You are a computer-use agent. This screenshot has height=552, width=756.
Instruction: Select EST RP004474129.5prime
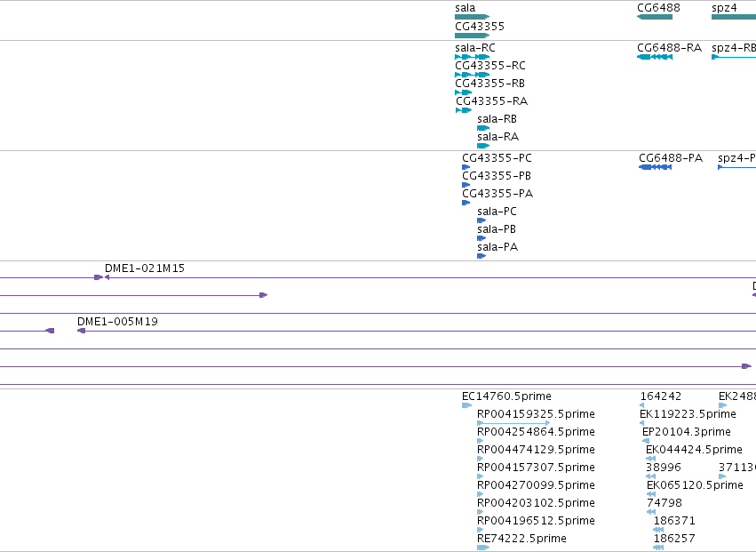pyautogui.click(x=481, y=459)
